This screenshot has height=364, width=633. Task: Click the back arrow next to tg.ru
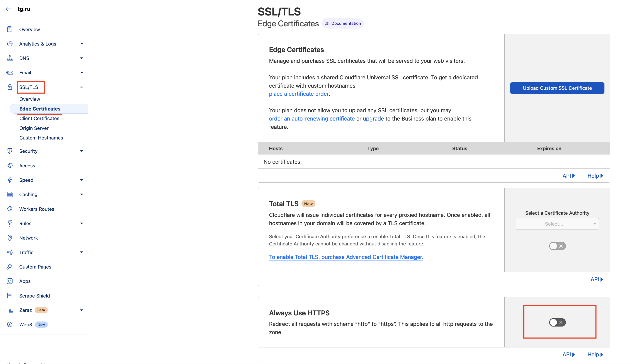8,9
